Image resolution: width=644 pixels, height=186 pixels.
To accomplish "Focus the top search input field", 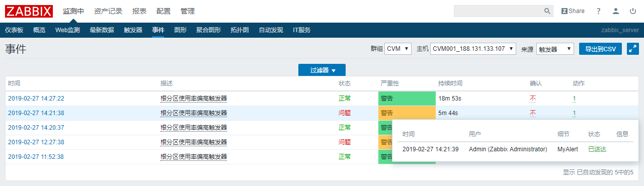I will pyautogui.click(x=498, y=11).
